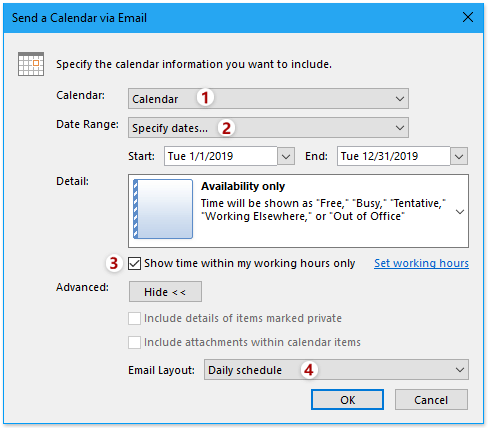Check Include attachments within calendar items
The height and width of the screenshot is (428, 488).
pyautogui.click(x=134, y=342)
